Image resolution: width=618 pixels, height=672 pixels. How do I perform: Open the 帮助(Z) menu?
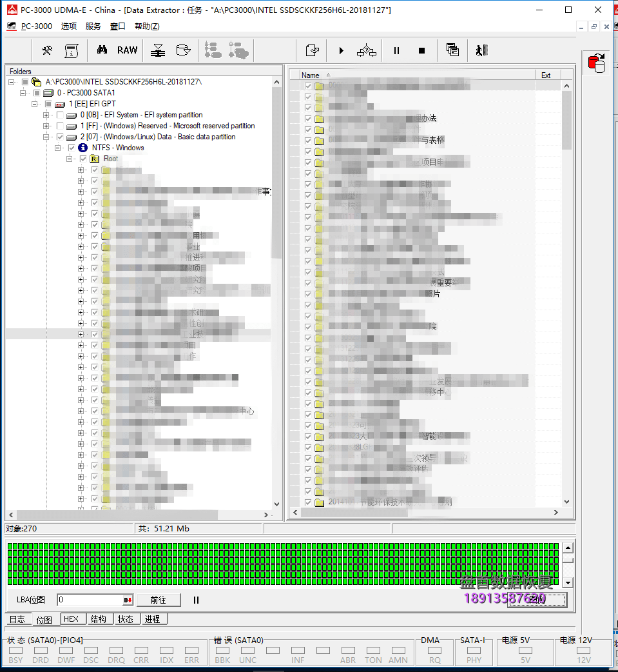(147, 26)
